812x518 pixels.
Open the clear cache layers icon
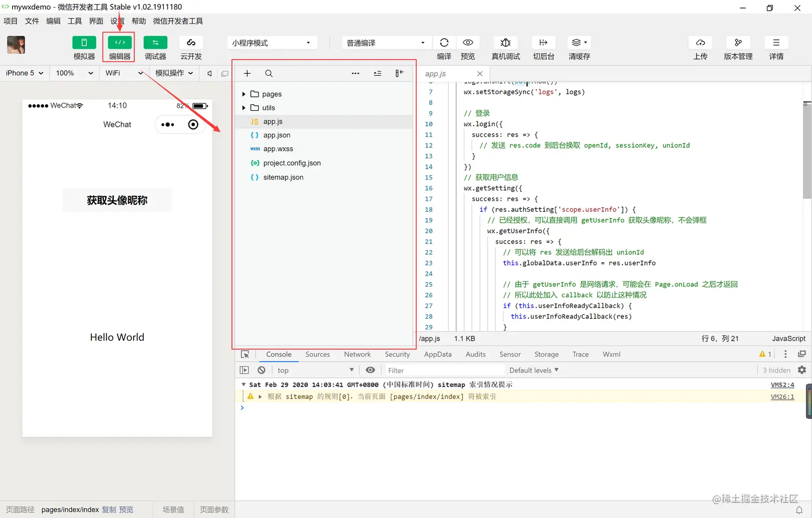[x=579, y=42]
